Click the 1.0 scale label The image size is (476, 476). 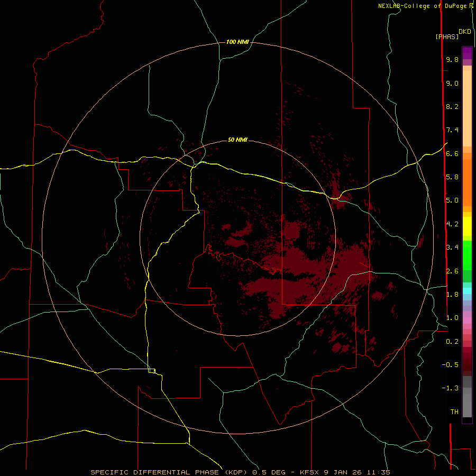452,318
